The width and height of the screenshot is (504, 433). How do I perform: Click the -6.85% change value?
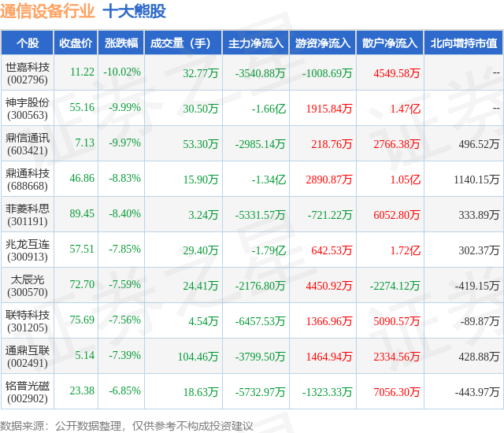tap(124, 390)
